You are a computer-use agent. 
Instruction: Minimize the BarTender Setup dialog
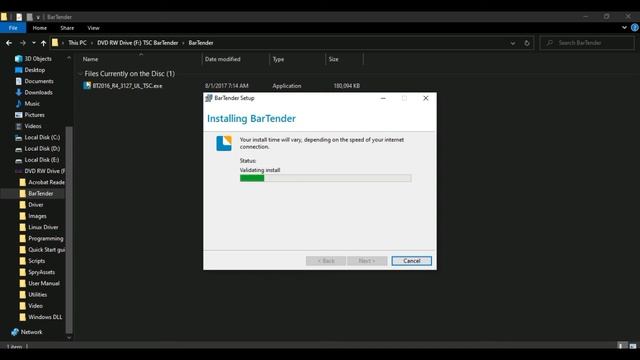383,98
